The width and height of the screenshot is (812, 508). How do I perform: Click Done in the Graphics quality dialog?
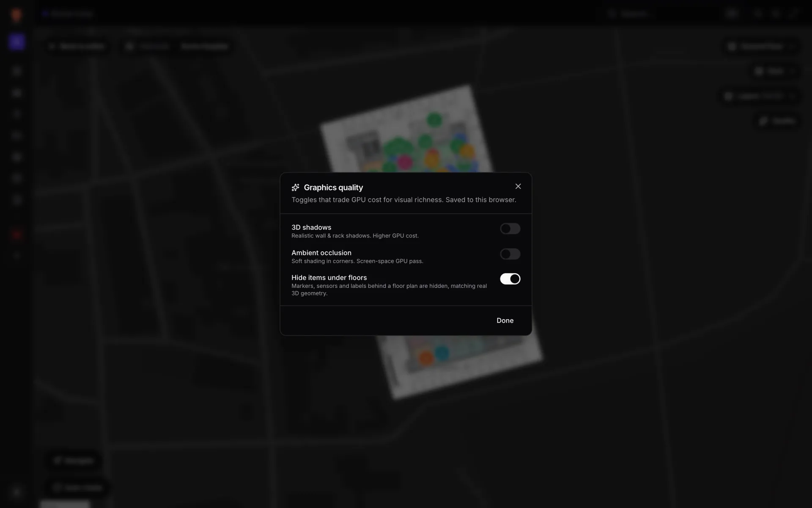pos(505,320)
